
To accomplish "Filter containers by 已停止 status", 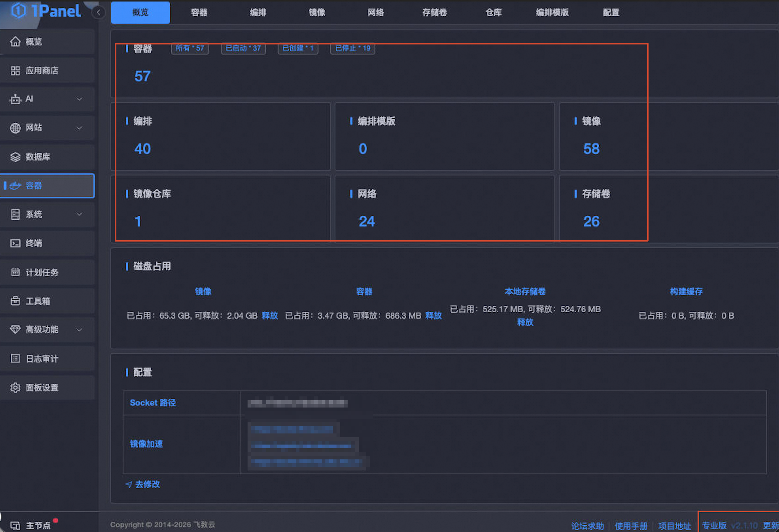I will [352, 48].
